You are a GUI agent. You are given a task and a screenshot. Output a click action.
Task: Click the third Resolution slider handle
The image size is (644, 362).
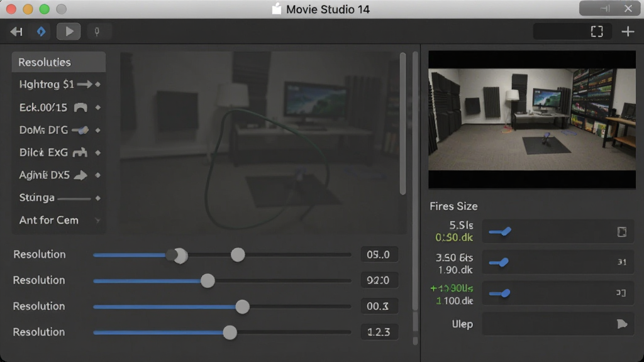click(242, 307)
